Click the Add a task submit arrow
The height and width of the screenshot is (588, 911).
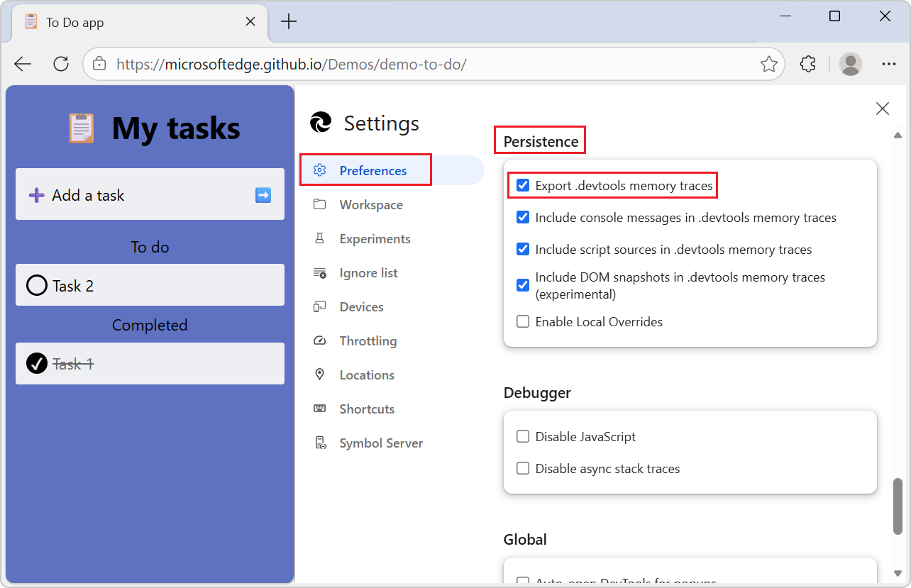click(263, 194)
